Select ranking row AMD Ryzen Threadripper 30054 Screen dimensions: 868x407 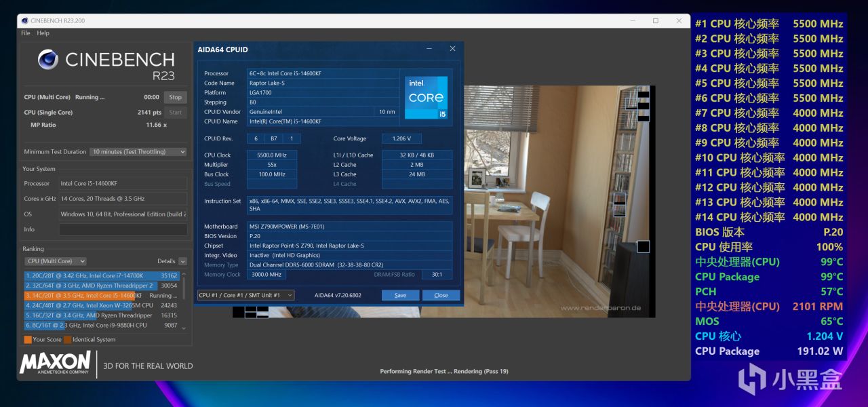pyautogui.click(x=101, y=286)
